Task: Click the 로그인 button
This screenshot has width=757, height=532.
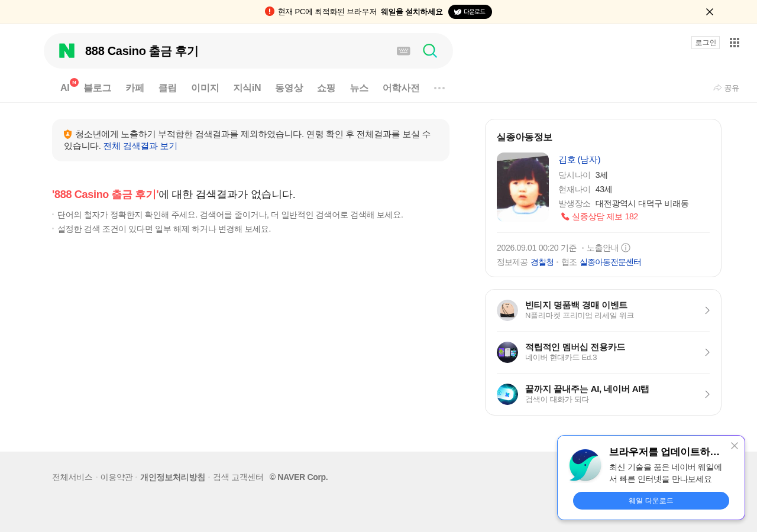Action: pyautogui.click(x=706, y=43)
